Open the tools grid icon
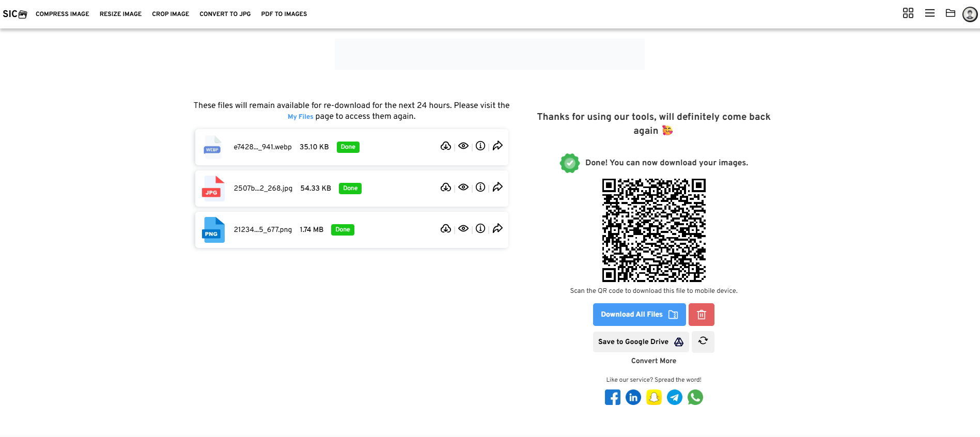980x437 pixels. 908,13
